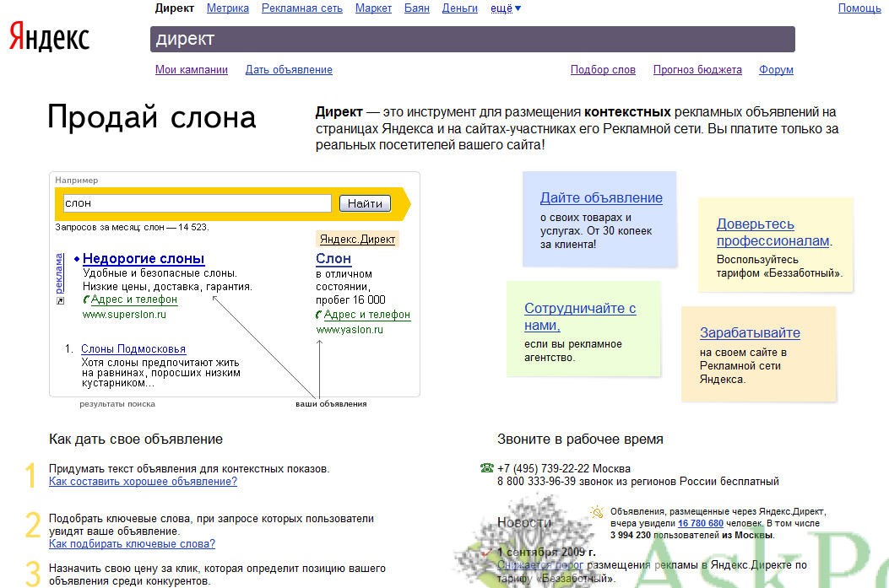Image resolution: width=889 pixels, height=588 pixels.
Task: Click the Запросов за месяц statistic text
Action: [132, 227]
